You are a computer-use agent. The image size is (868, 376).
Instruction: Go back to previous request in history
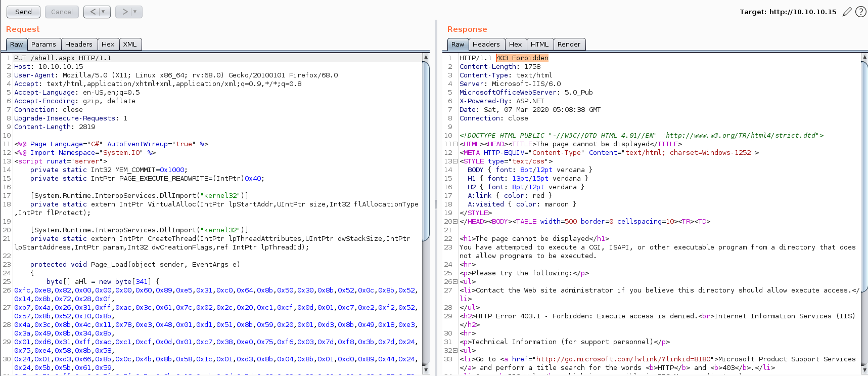pos(93,12)
